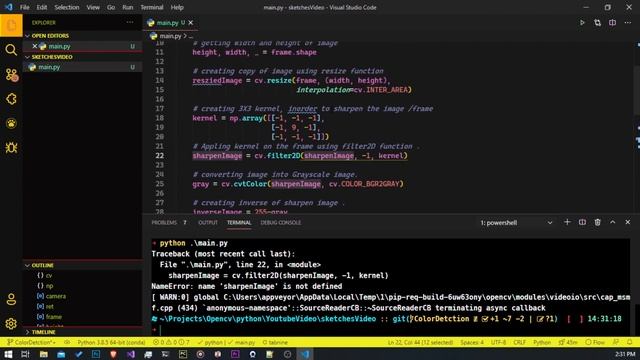640x360 pixels.
Task: Open File Explorer from the taskbar
Action: point(43,354)
